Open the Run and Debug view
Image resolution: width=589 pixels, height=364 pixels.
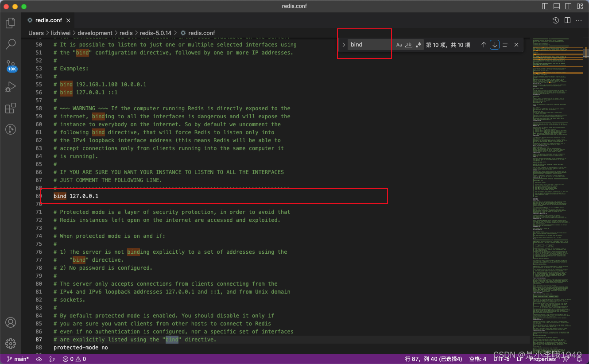point(11,87)
